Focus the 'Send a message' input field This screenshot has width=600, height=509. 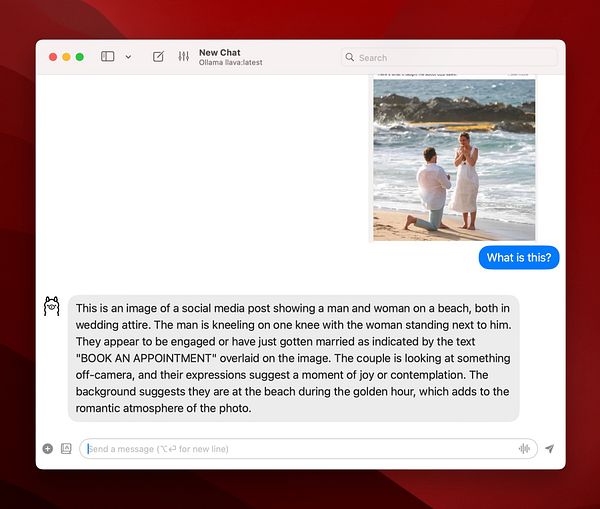(308, 449)
